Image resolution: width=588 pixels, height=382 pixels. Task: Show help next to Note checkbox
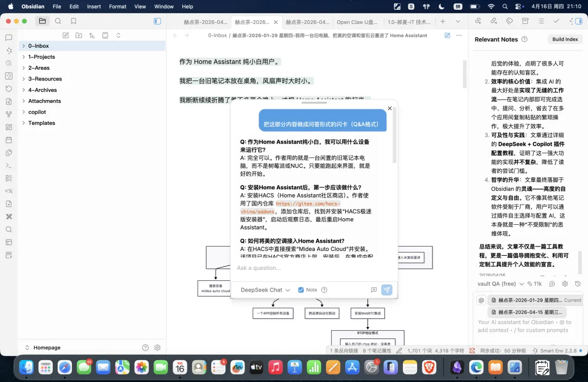pyautogui.click(x=324, y=290)
